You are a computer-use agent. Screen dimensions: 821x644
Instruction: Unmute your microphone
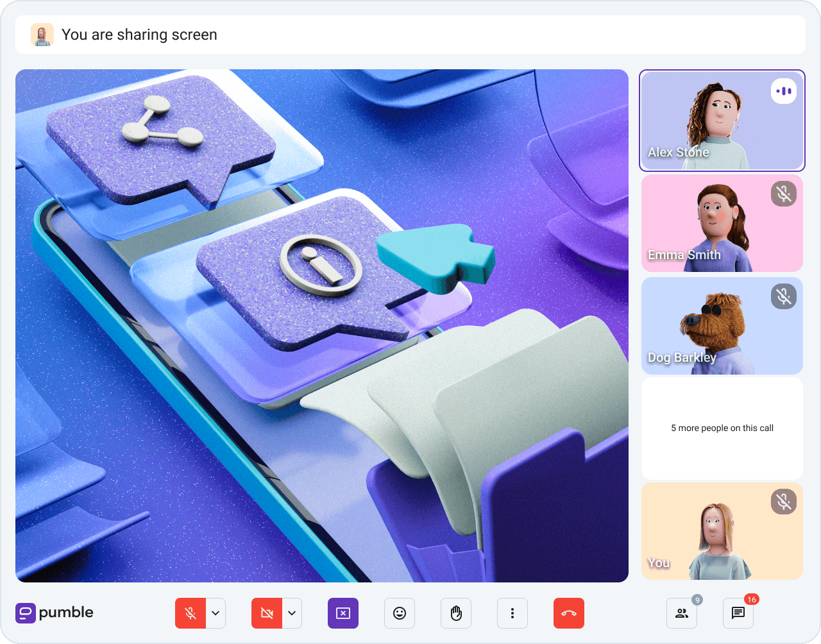[x=190, y=613]
